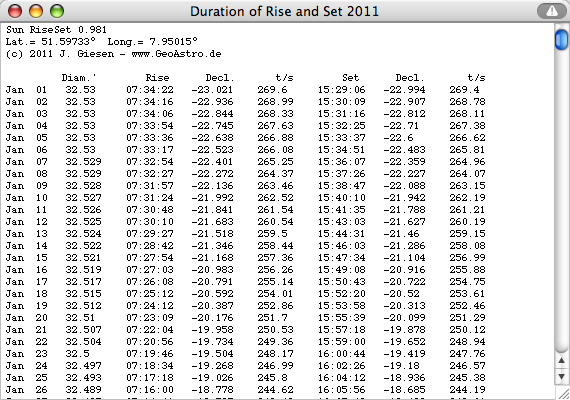The height and width of the screenshot is (400, 570).
Task: Click rise time 07:32:27 for Jan 08
Action: coord(150,174)
